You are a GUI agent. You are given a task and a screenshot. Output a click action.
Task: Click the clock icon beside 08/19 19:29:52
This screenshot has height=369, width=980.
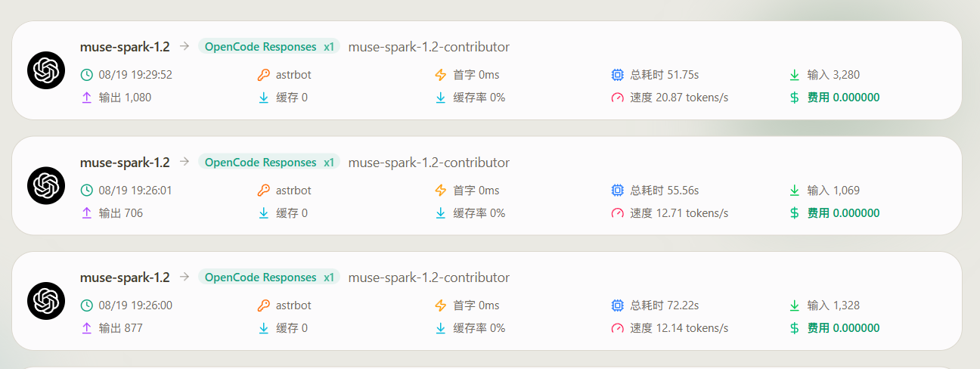[x=87, y=75]
